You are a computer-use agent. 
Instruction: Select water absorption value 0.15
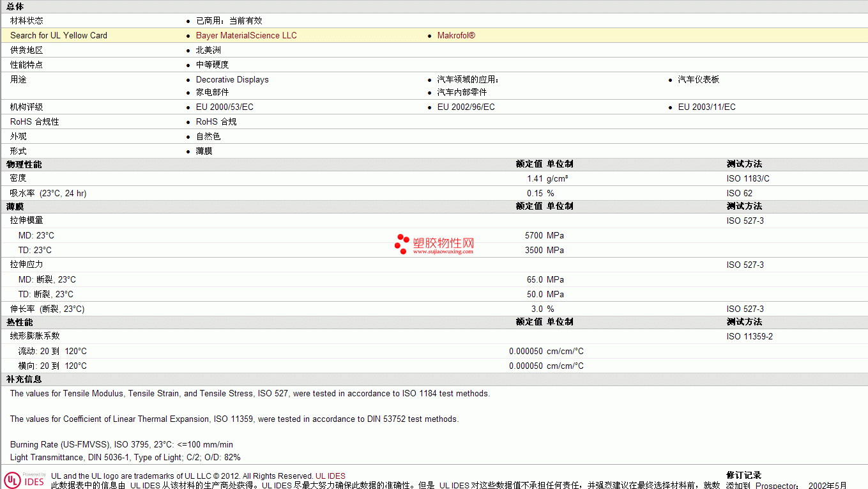535,193
